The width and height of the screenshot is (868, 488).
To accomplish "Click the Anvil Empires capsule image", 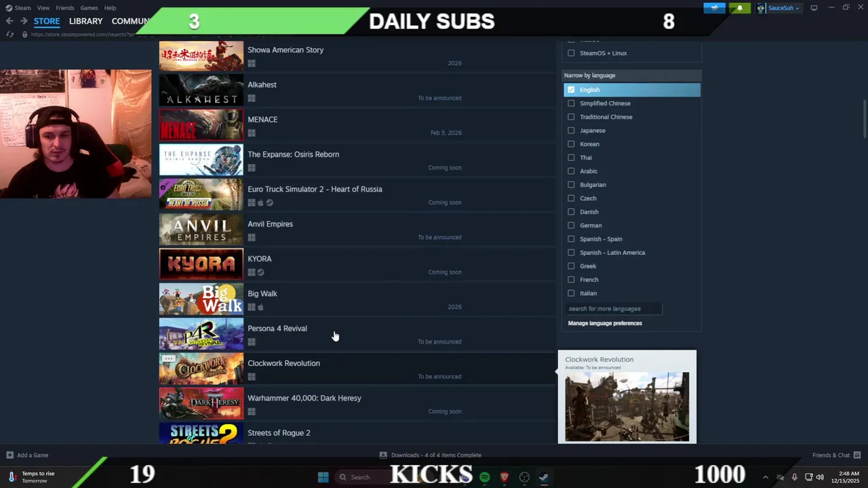I will pyautogui.click(x=201, y=230).
